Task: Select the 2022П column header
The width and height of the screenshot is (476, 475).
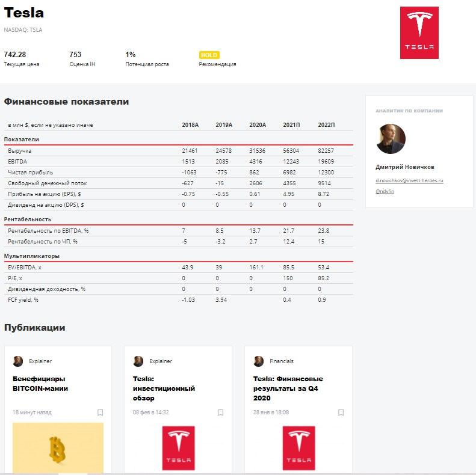Action: [326, 125]
